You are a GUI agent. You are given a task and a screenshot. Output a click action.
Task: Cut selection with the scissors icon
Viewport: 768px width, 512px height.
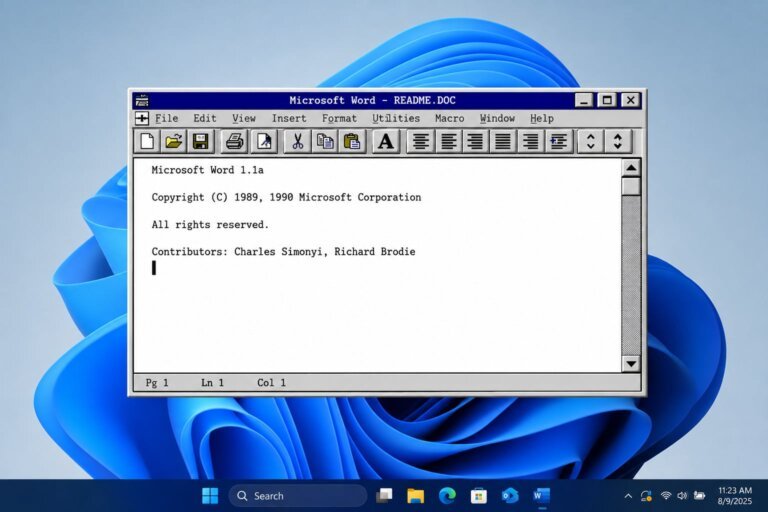click(x=297, y=142)
